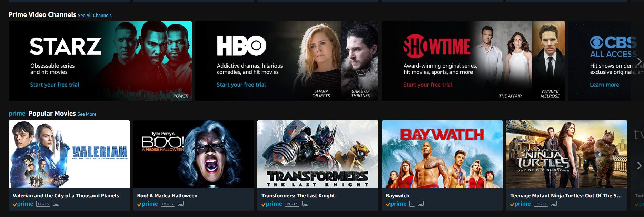Click the prime checkmark badge under Transformers
Viewport: 644px width, 217px height.
tap(271, 204)
